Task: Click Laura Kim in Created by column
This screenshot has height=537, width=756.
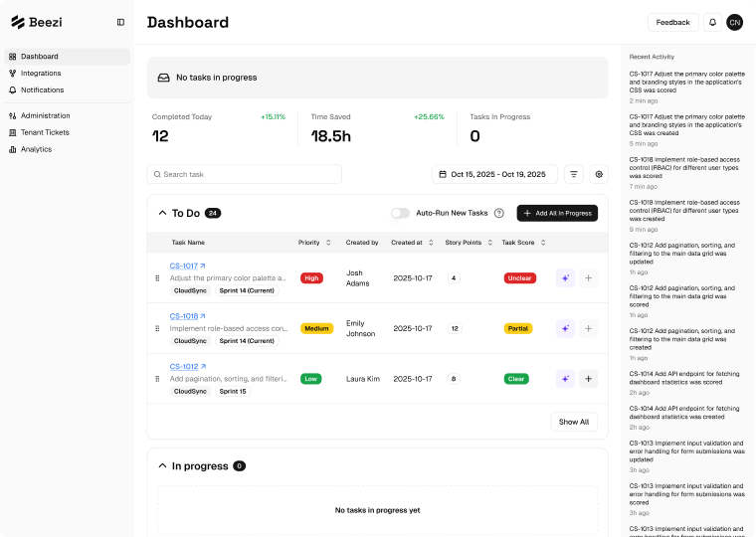Action: [362, 379]
